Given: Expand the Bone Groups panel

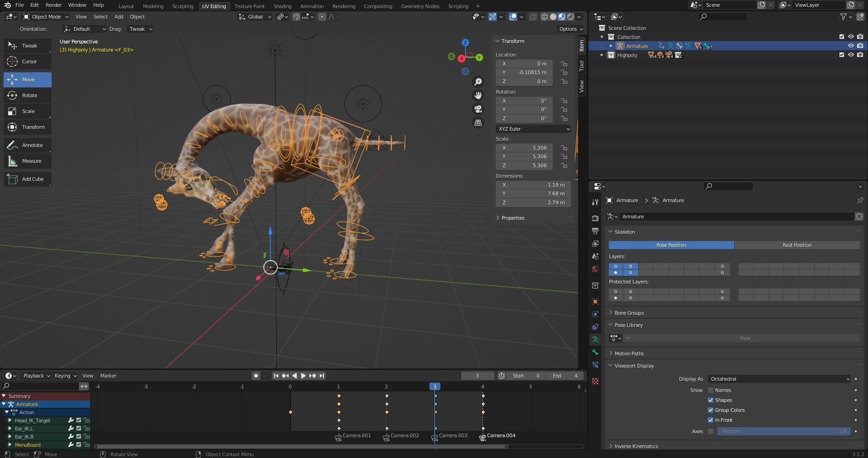Looking at the screenshot, I should [629, 313].
